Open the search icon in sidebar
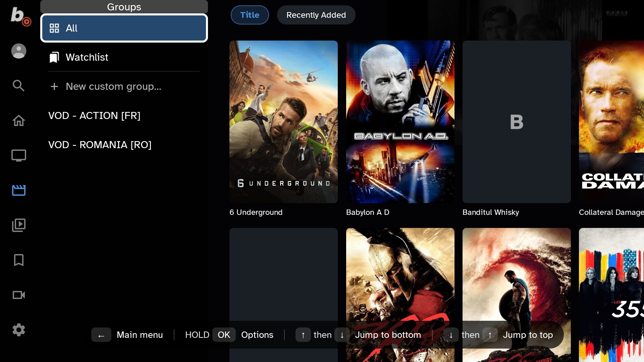 (18, 86)
